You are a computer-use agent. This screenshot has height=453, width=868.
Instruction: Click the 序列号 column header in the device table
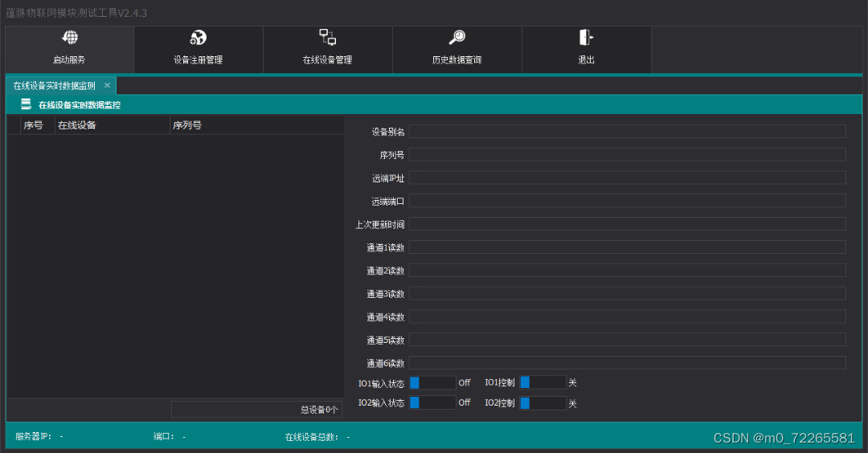[x=256, y=125]
